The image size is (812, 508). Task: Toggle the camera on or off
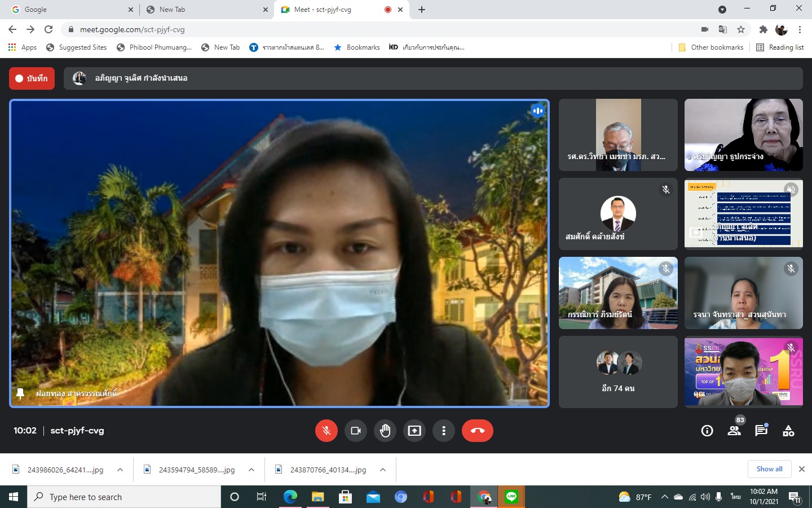click(356, 431)
